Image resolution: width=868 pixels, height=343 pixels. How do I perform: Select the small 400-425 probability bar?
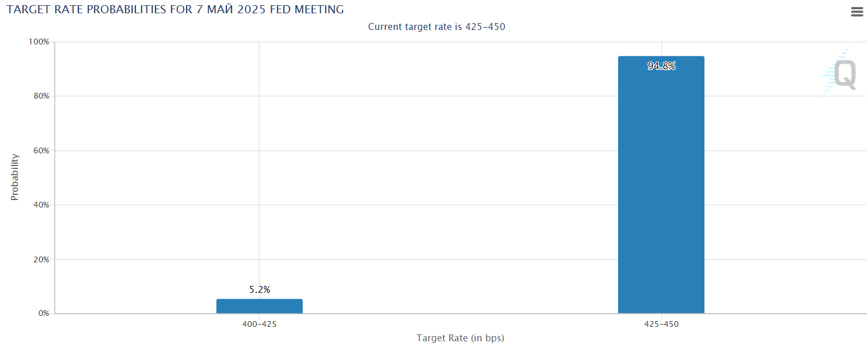pos(259,306)
